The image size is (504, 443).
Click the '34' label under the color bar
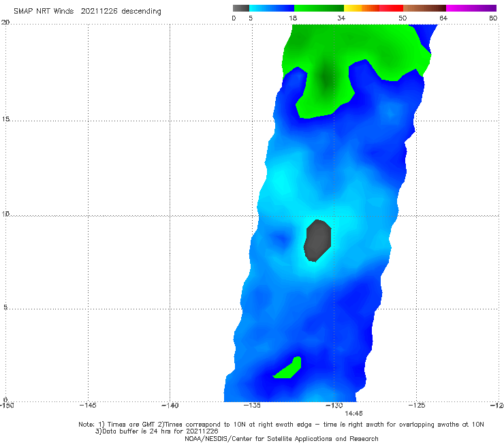point(341,18)
